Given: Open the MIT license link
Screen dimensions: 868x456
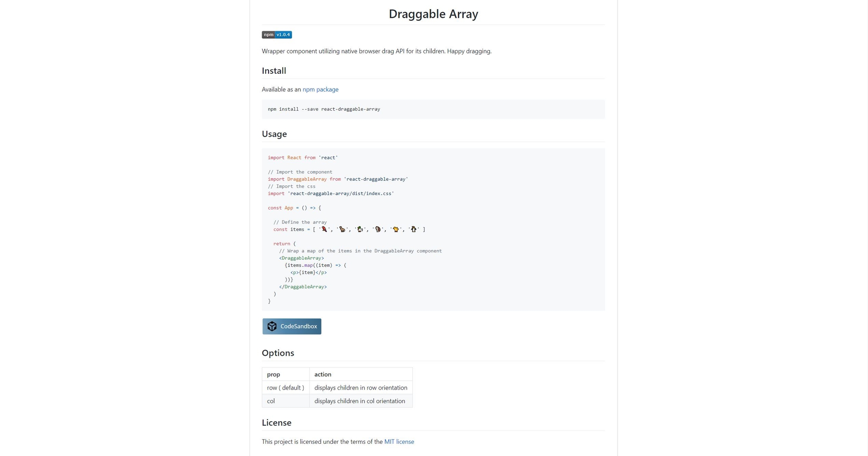Looking at the screenshot, I should 399,441.
